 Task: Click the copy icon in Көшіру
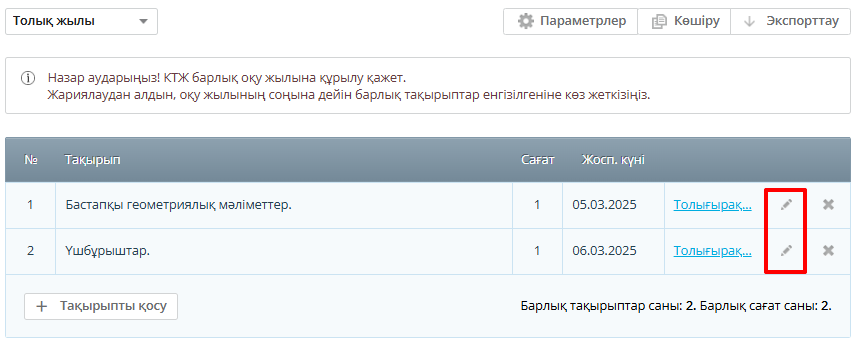[x=659, y=22]
